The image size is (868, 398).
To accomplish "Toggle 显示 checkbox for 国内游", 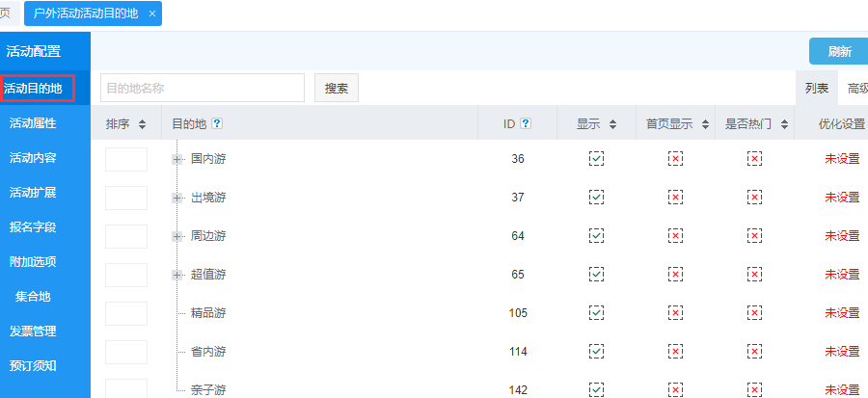I will [596, 159].
